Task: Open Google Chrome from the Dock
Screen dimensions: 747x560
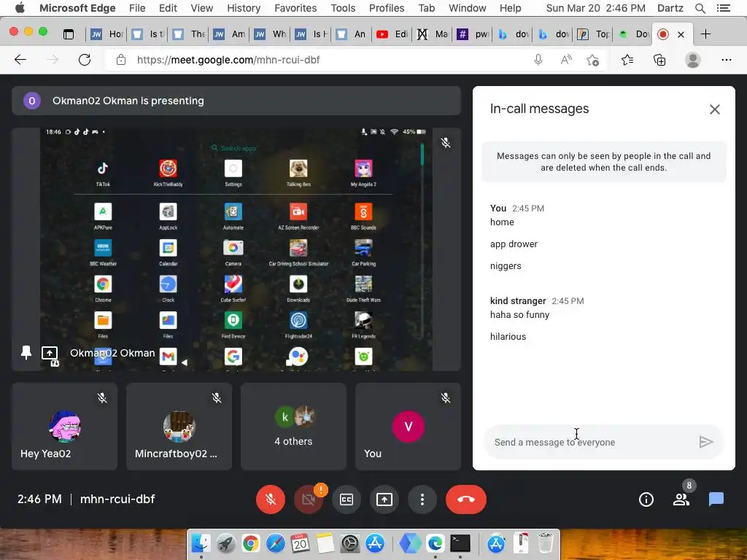Action: tap(251, 542)
